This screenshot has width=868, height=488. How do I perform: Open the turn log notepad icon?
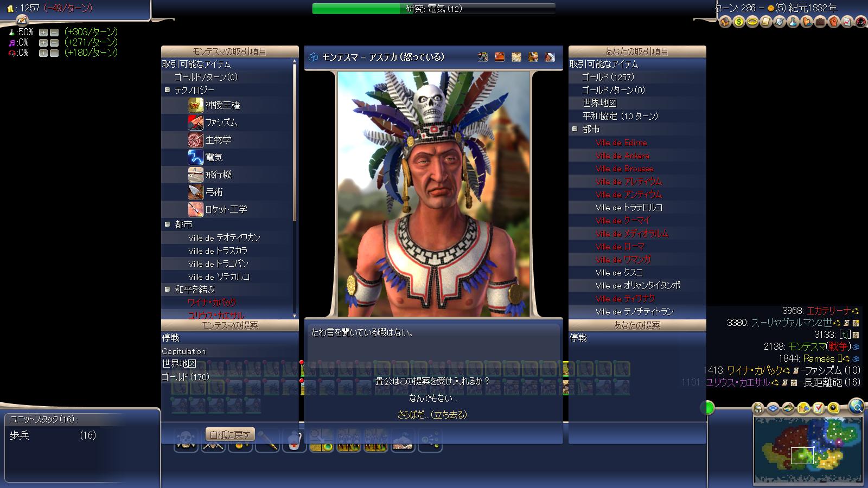pos(22,20)
